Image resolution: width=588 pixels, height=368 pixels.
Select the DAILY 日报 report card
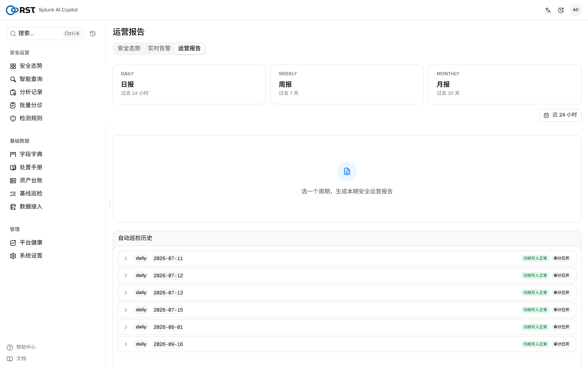click(189, 84)
